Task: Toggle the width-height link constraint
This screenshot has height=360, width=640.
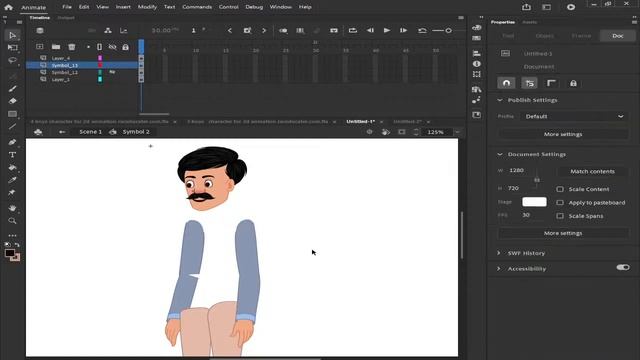Action: (537, 180)
